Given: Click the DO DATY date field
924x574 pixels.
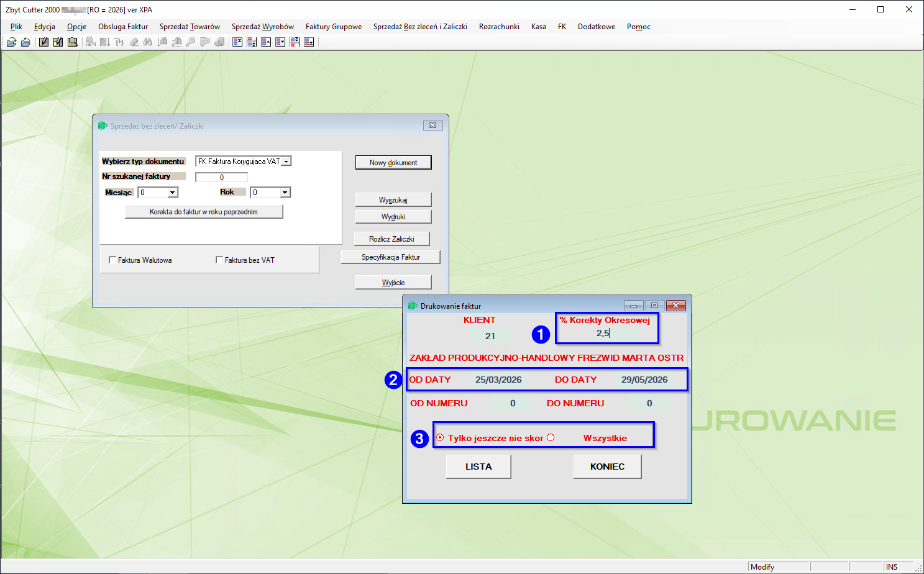Looking at the screenshot, I should [x=644, y=380].
